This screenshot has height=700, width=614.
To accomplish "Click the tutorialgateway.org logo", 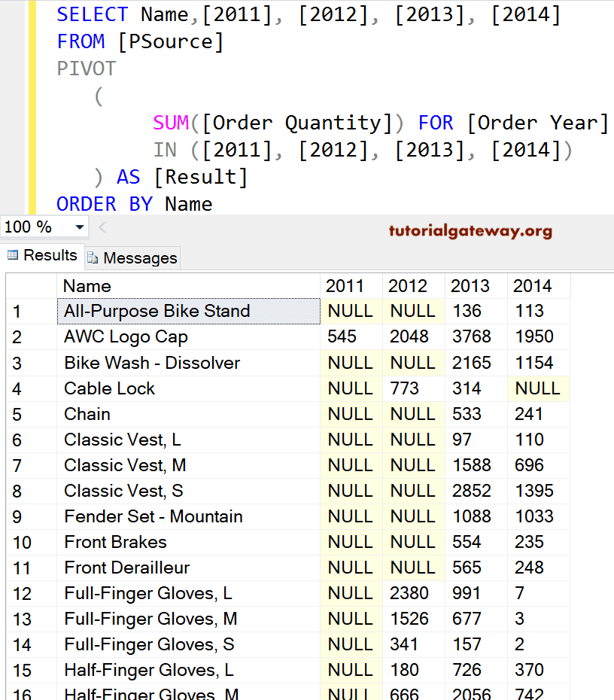I will (x=470, y=232).
